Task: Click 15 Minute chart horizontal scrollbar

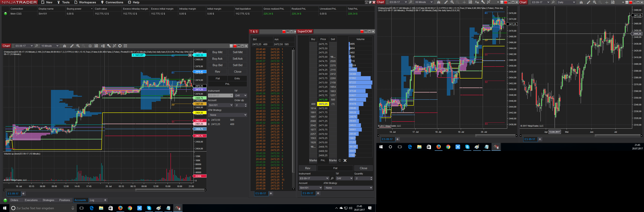Action: point(170,190)
